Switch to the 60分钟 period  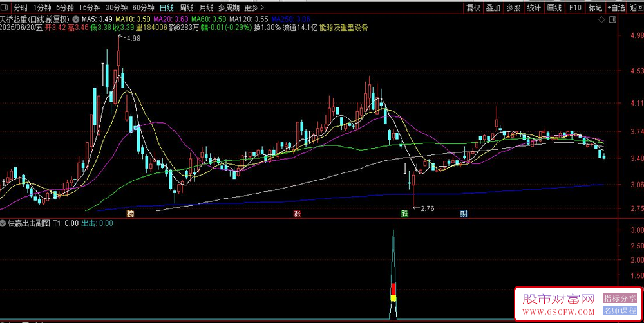[x=144, y=7]
